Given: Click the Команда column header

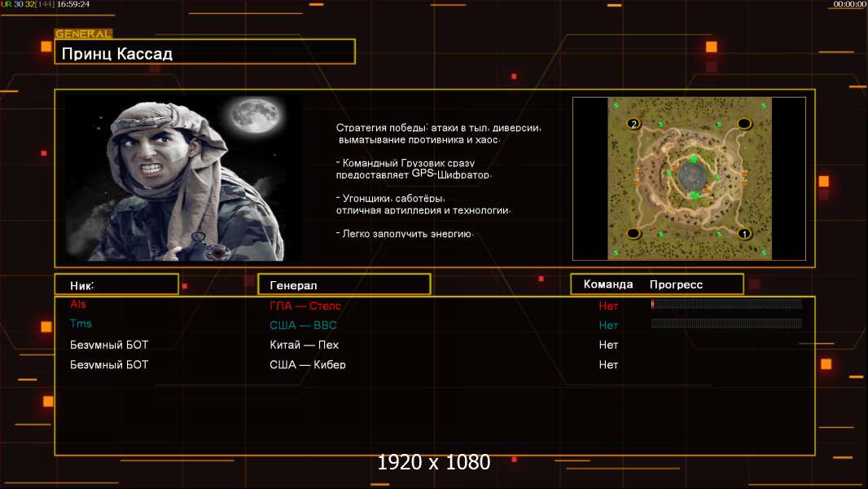Looking at the screenshot, I should (x=607, y=284).
